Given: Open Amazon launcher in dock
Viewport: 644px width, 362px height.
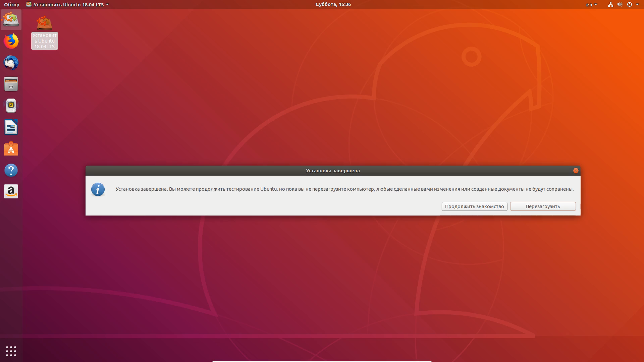Looking at the screenshot, I should point(11,192).
